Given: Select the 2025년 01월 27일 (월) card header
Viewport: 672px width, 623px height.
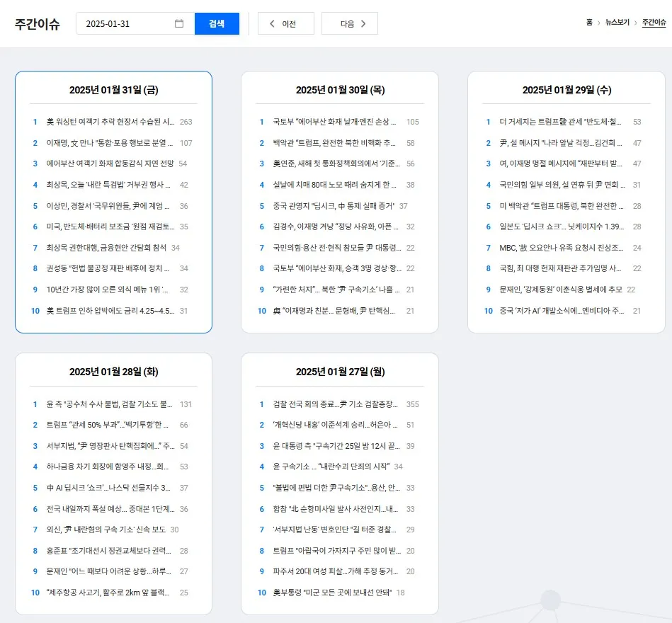Looking at the screenshot, I should click(341, 372).
